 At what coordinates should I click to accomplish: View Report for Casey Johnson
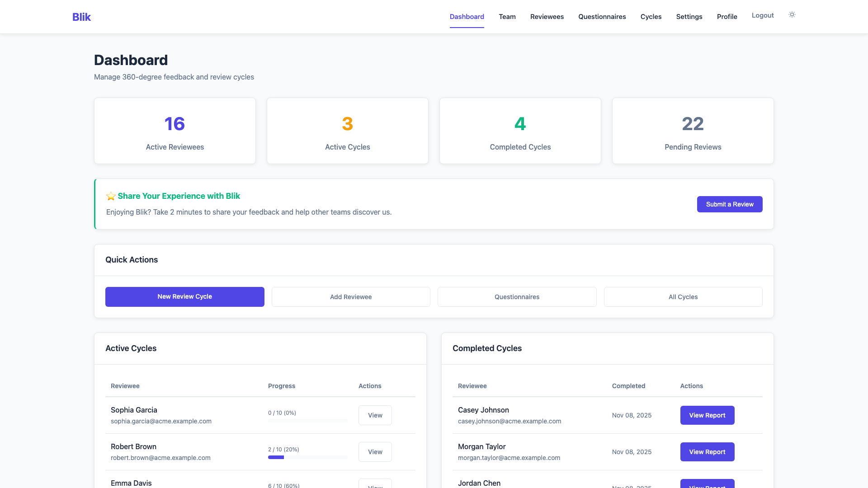point(707,415)
